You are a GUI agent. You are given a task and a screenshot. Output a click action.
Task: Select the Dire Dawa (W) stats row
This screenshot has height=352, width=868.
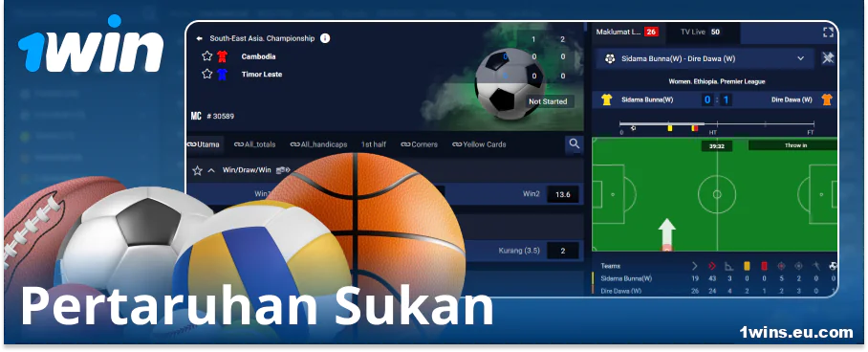click(x=715, y=291)
